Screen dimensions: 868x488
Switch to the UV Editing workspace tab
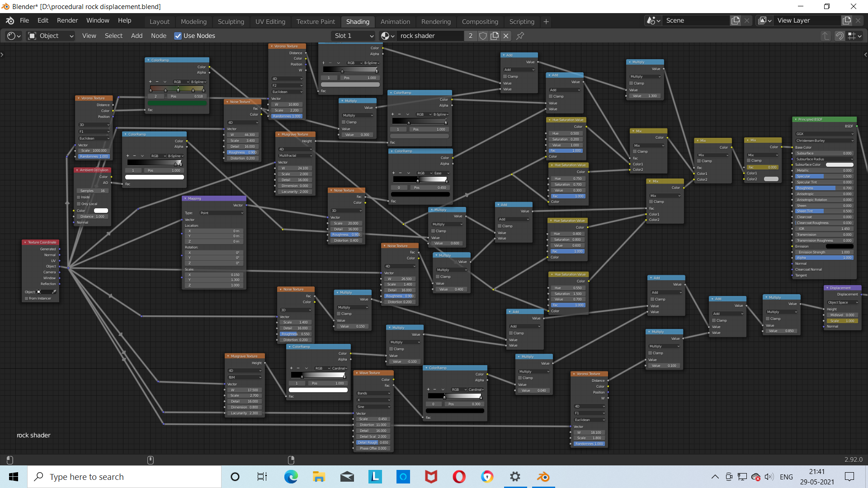pos(270,22)
